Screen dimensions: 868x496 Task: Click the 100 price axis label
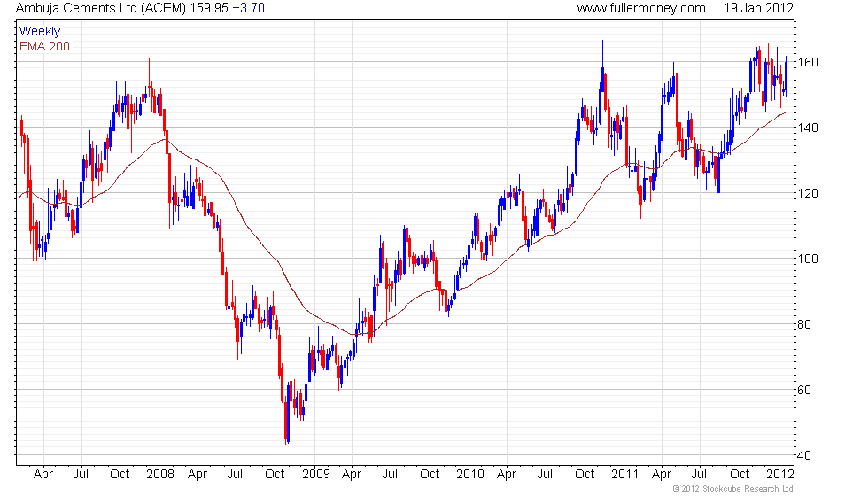(807, 259)
